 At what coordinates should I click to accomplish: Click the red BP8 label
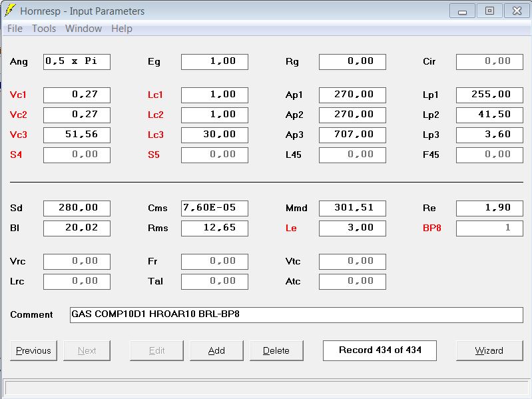click(x=432, y=228)
